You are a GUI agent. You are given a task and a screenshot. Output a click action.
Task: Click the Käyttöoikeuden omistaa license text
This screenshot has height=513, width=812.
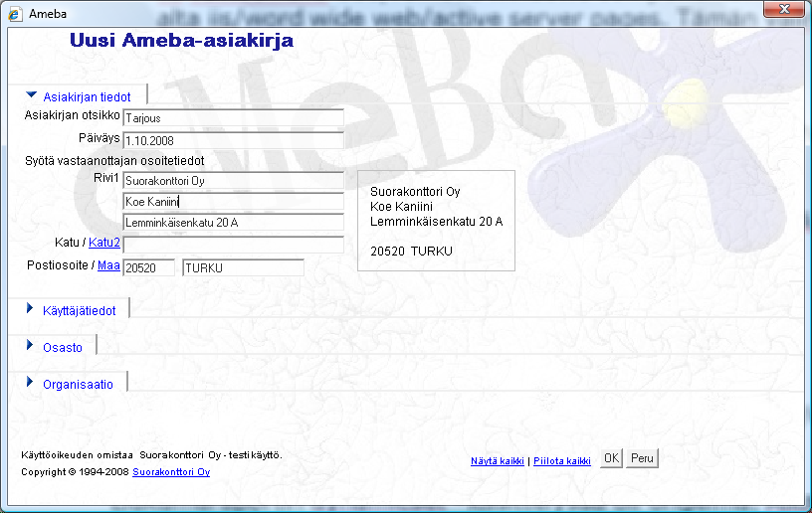pos(151,455)
